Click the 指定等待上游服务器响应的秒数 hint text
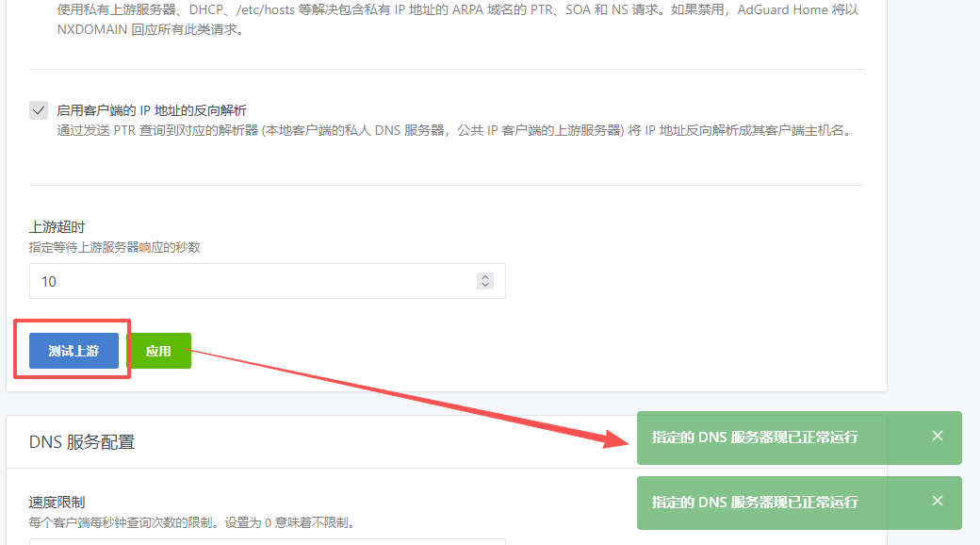980x545 pixels. pyautogui.click(x=115, y=247)
